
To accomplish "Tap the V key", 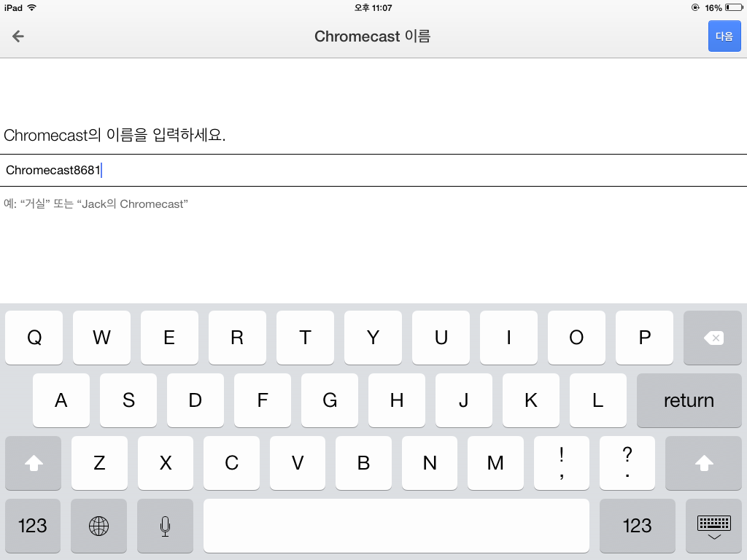I will coord(298,463).
